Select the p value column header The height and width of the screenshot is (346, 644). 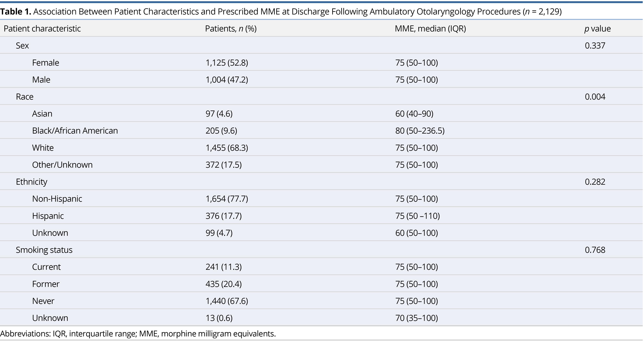[597, 29]
